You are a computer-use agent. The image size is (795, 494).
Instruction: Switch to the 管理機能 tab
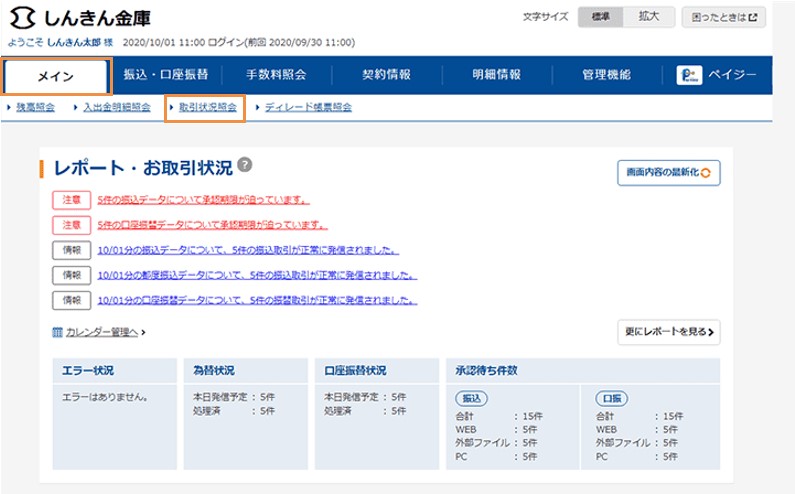pyautogui.click(x=606, y=75)
